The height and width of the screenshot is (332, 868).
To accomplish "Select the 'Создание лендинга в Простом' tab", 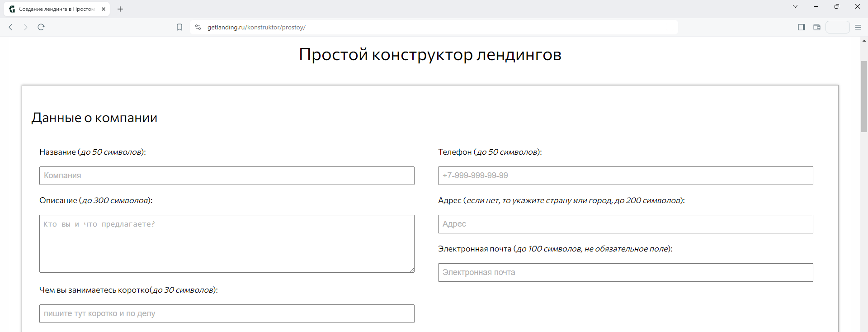I will pos(57,9).
